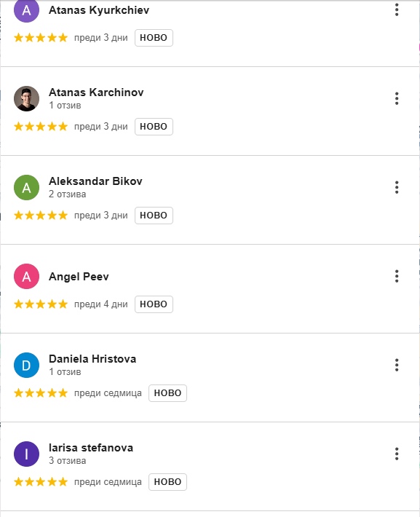420x517 pixels.
Task: Click the purple A avatar of Atanas Kyurkchiev
Action: [26, 10]
